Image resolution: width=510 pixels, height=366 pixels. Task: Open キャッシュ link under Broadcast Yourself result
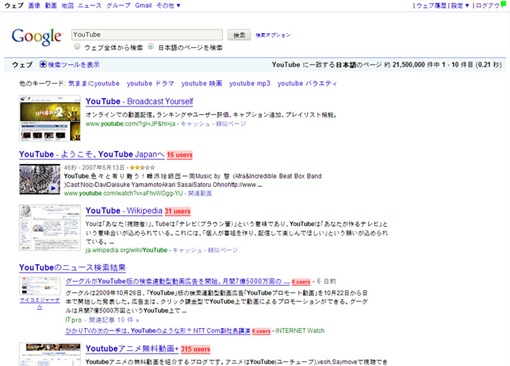(195, 124)
